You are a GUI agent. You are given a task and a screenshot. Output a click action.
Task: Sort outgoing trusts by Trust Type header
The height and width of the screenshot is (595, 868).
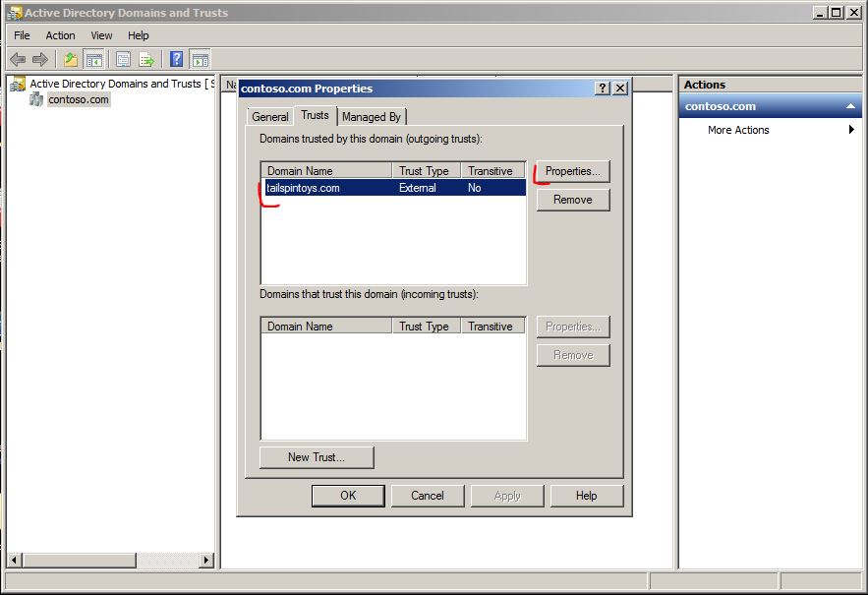click(427, 171)
